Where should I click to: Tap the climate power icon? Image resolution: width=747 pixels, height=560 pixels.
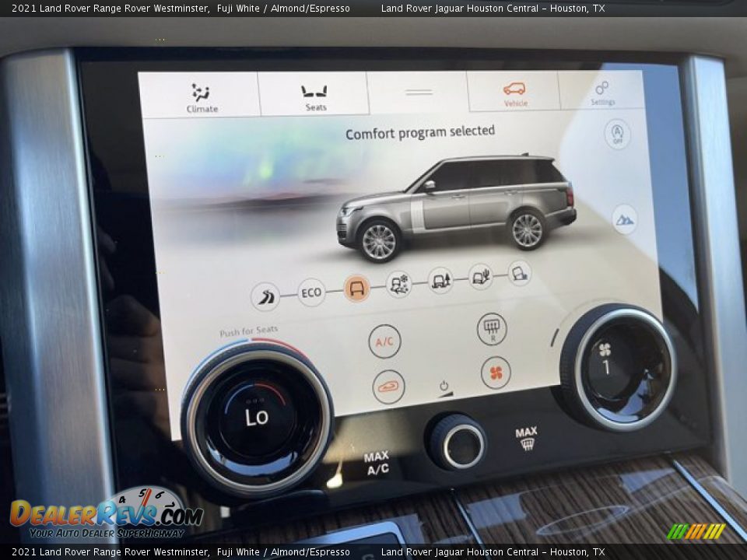pos(444,386)
